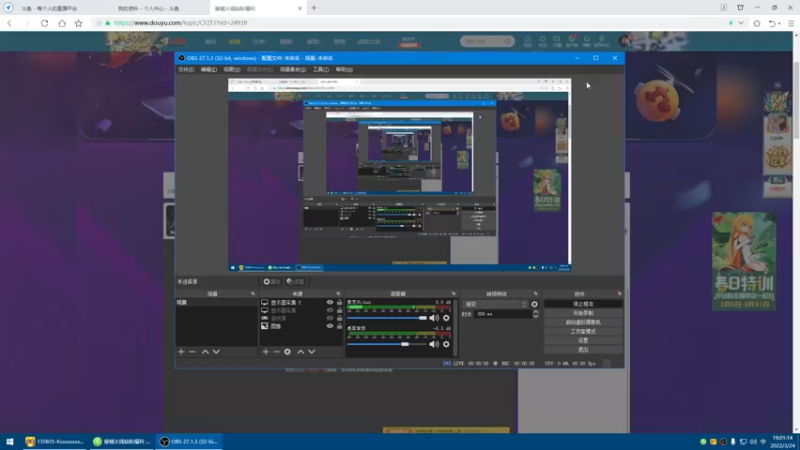Click 开始录制 to start recording

583,313
